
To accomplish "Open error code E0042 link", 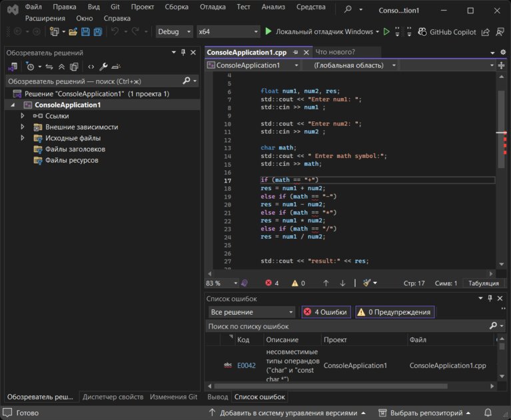I will (x=246, y=365).
